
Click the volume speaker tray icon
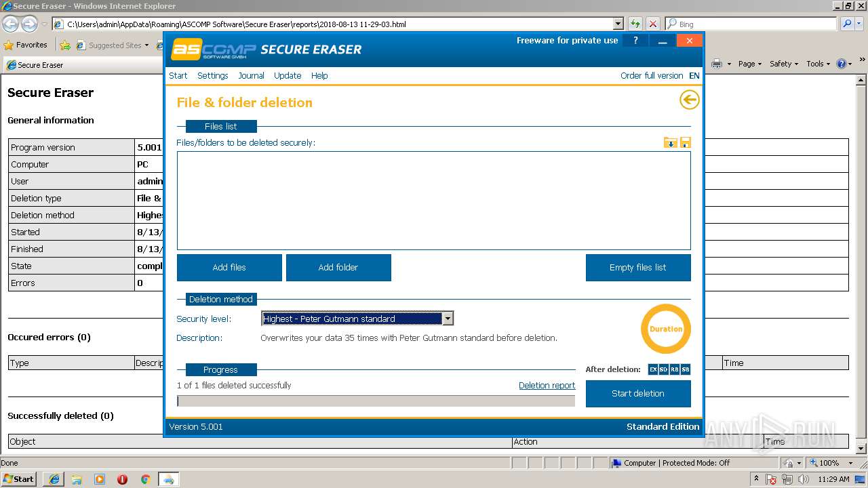804,479
